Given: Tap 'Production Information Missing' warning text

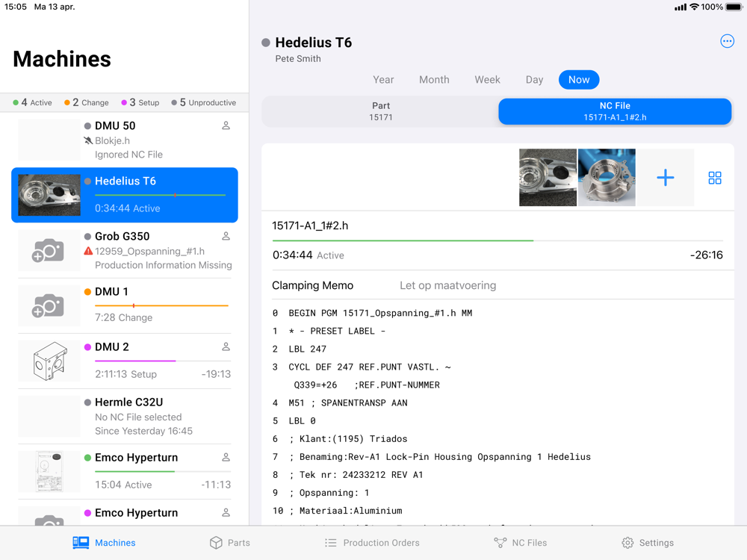Looking at the screenshot, I should click(x=164, y=265).
